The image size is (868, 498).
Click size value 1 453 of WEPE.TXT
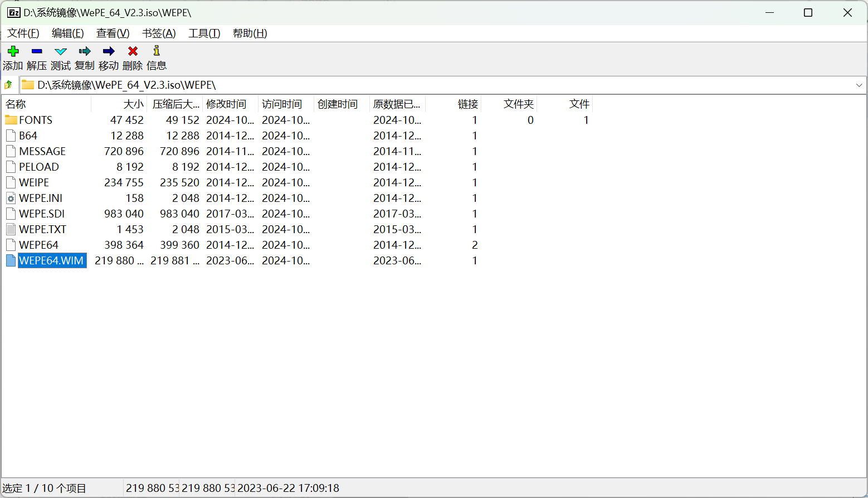[130, 229]
